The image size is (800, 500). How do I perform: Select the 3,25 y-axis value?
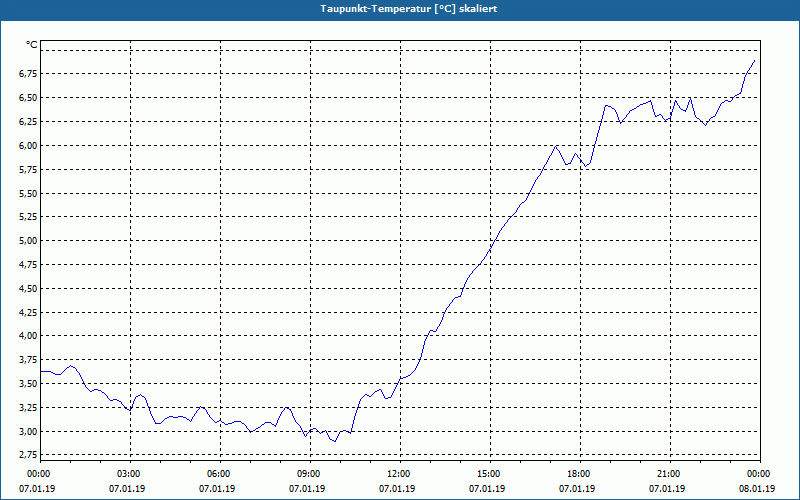coord(28,408)
